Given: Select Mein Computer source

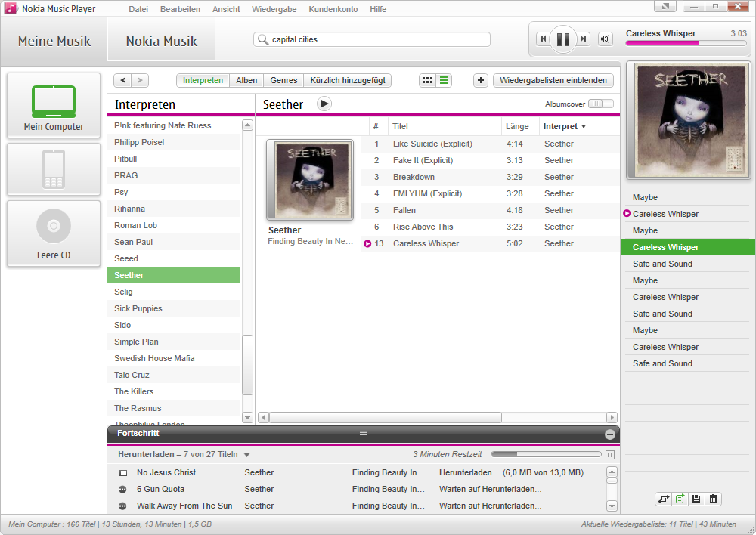Looking at the screenshot, I should [x=54, y=106].
